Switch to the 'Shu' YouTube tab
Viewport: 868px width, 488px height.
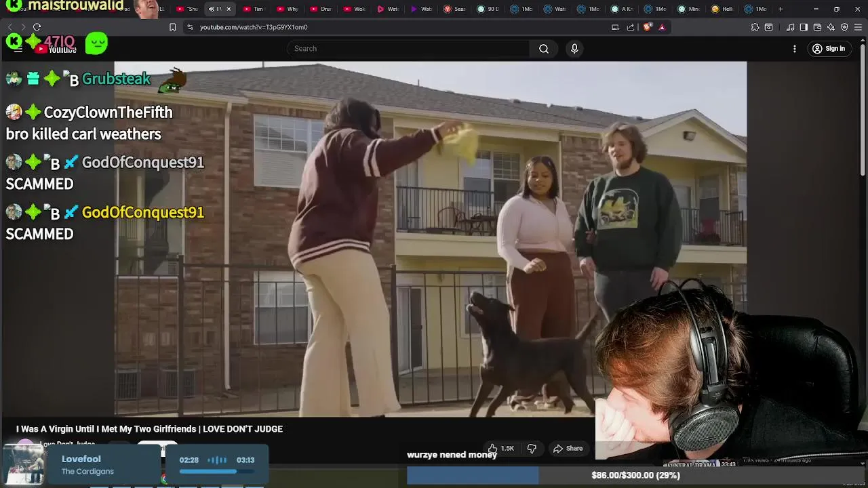(x=186, y=9)
